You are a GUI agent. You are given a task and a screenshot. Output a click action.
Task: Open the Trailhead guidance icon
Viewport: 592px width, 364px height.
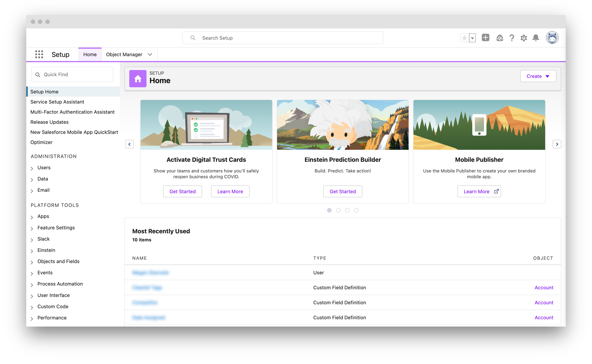click(499, 38)
